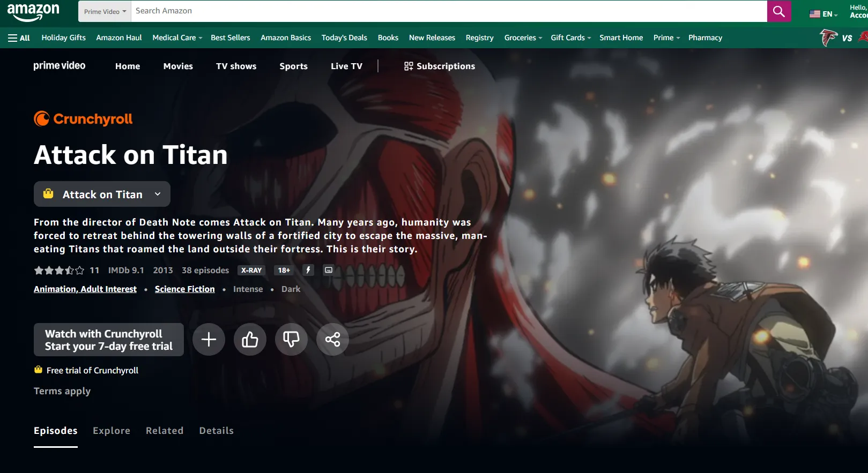Add Attack on Titan to watchlist

(x=209, y=339)
